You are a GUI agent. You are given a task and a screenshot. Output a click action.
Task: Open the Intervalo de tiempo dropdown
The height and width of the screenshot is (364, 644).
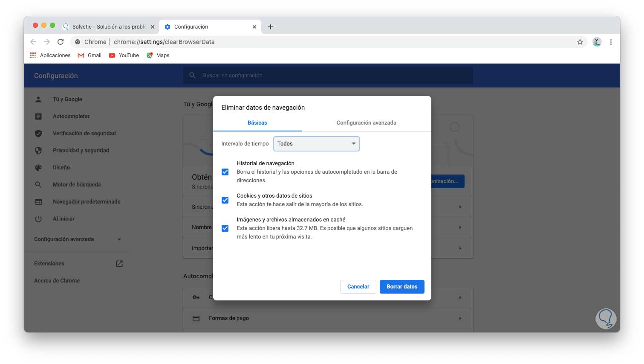tap(316, 144)
